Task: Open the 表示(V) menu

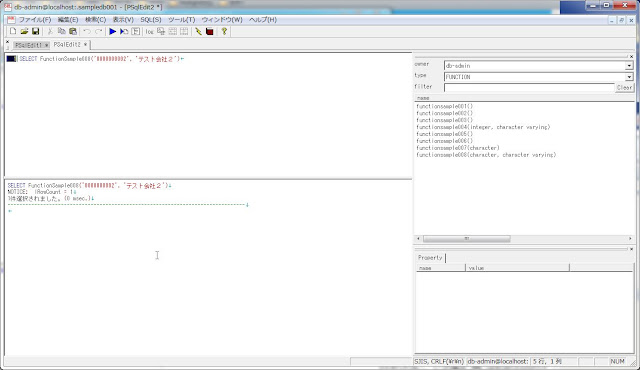Action: click(x=123, y=20)
